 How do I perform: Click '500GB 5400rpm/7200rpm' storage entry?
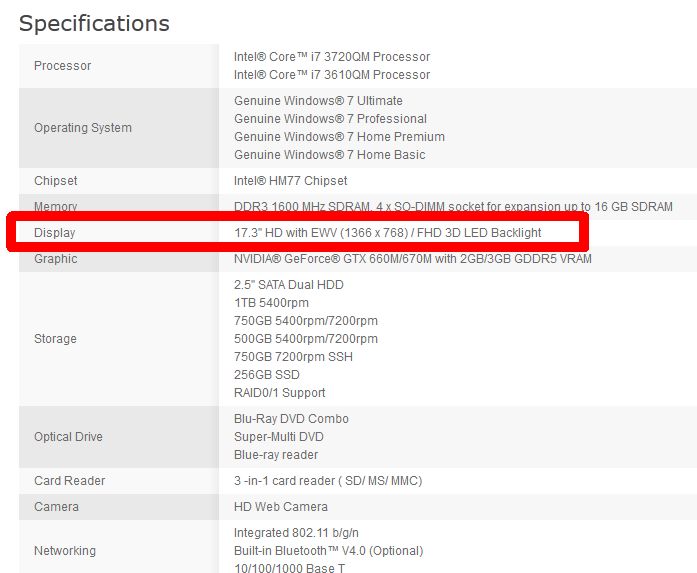tap(306, 339)
